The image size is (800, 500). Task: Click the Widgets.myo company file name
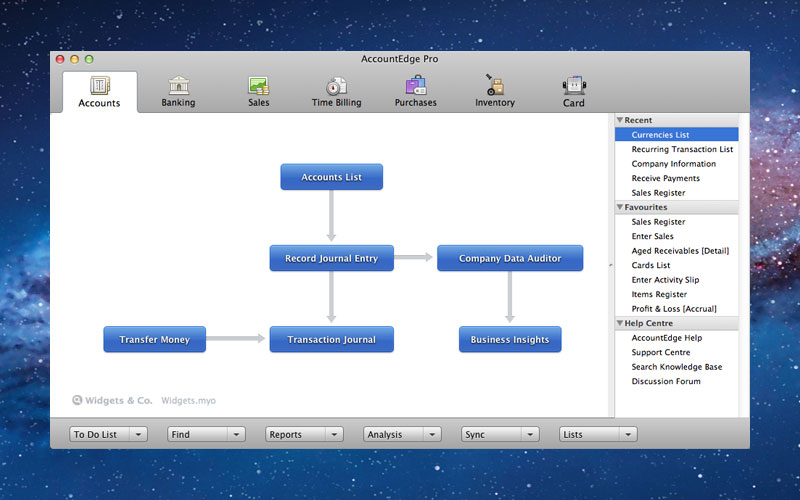pyautogui.click(x=188, y=401)
